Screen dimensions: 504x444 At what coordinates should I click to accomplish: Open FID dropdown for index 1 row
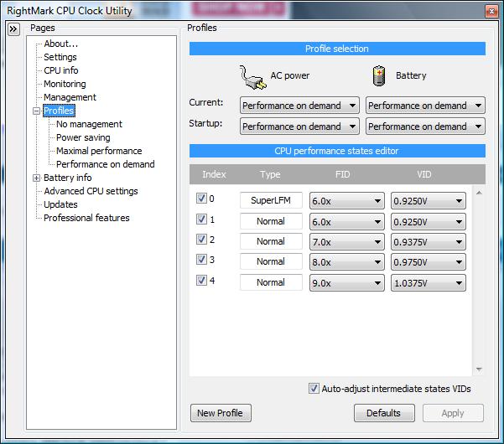347,222
